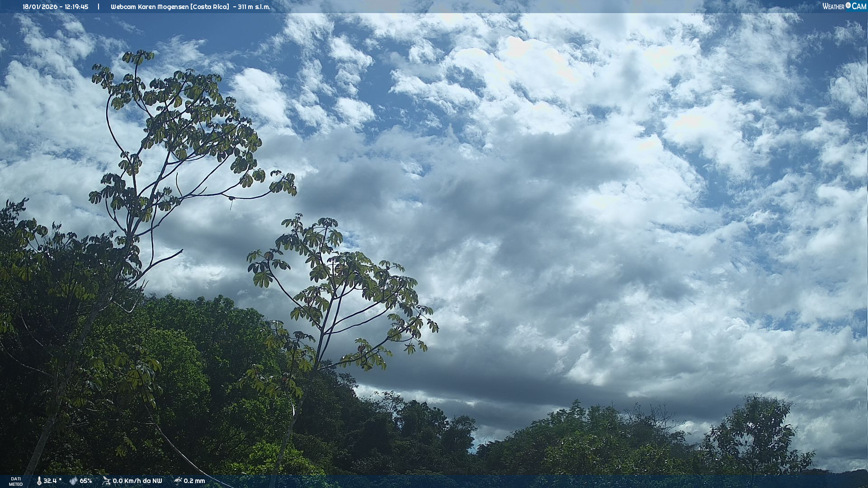This screenshot has height=488, width=868.
Task: Click the CAM text in the logo
Action: click(x=859, y=6)
